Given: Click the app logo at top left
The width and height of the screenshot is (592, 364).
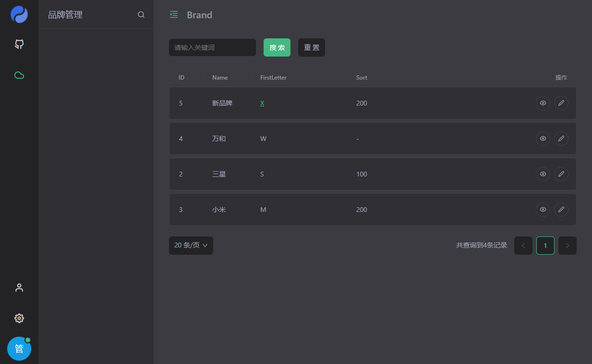Looking at the screenshot, I should tap(19, 14).
